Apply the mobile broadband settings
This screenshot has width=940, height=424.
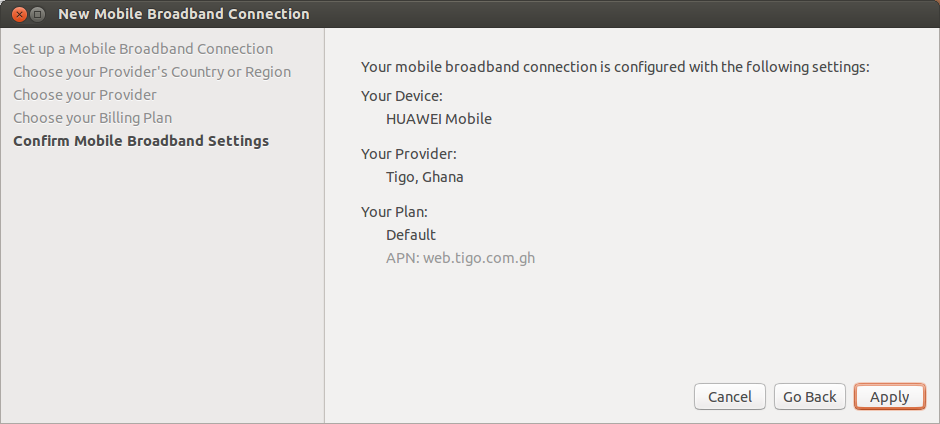(x=890, y=397)
